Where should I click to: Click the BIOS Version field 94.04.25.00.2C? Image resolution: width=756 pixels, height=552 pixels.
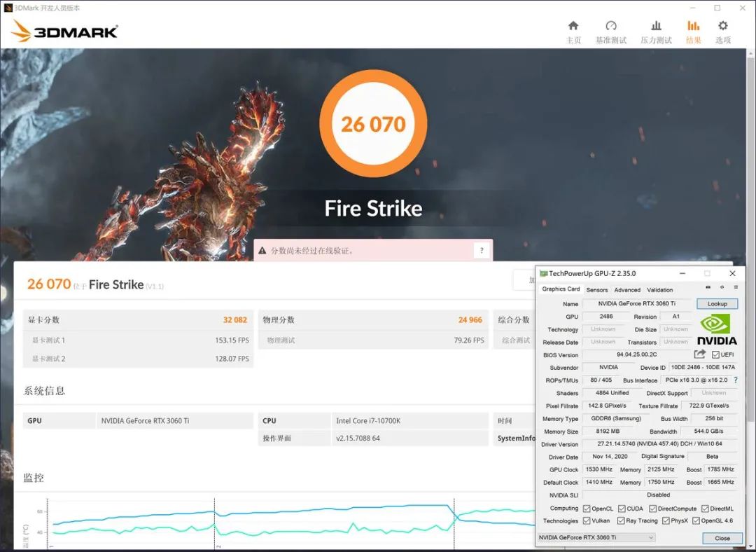[x=636, y=354]
